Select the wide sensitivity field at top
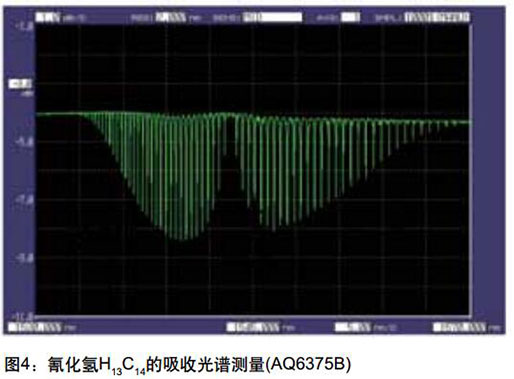The width and height of the screenshot is (514, 379). [272, 17]
